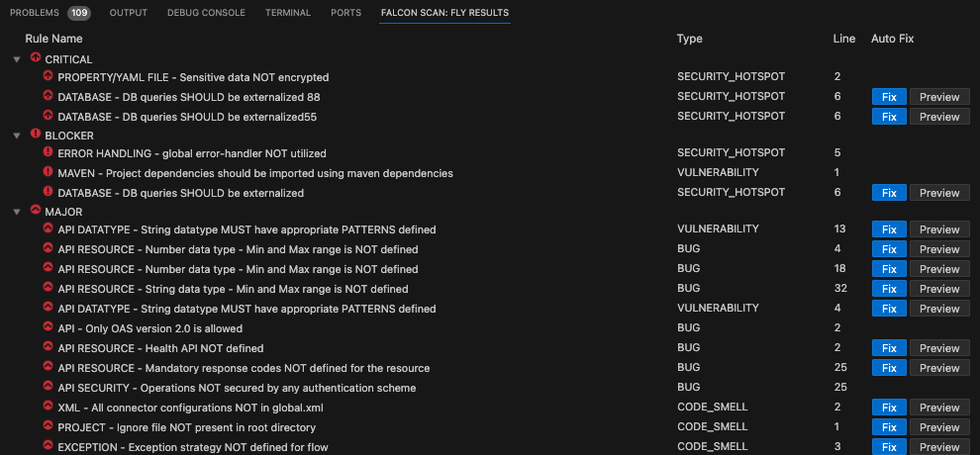Fix the externalized 88 database rule
This screenshot has width=980, height=455.
point(889,97)
